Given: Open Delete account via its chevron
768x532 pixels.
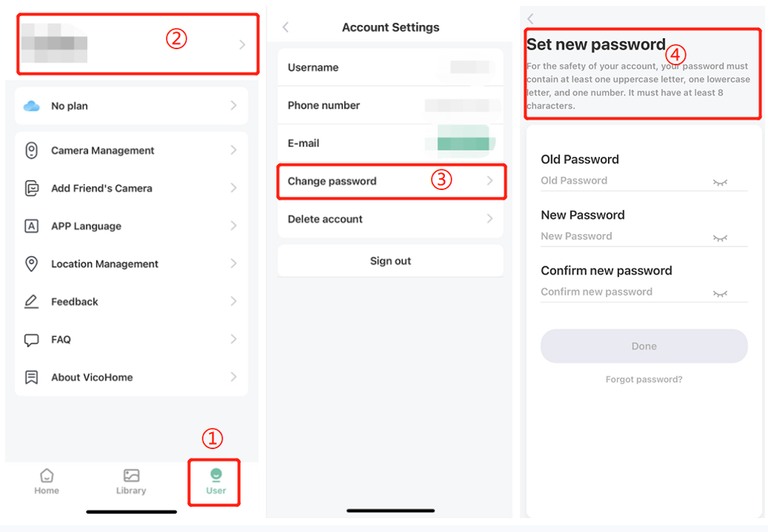Looking at the screenshot, I should click(490, 219).
